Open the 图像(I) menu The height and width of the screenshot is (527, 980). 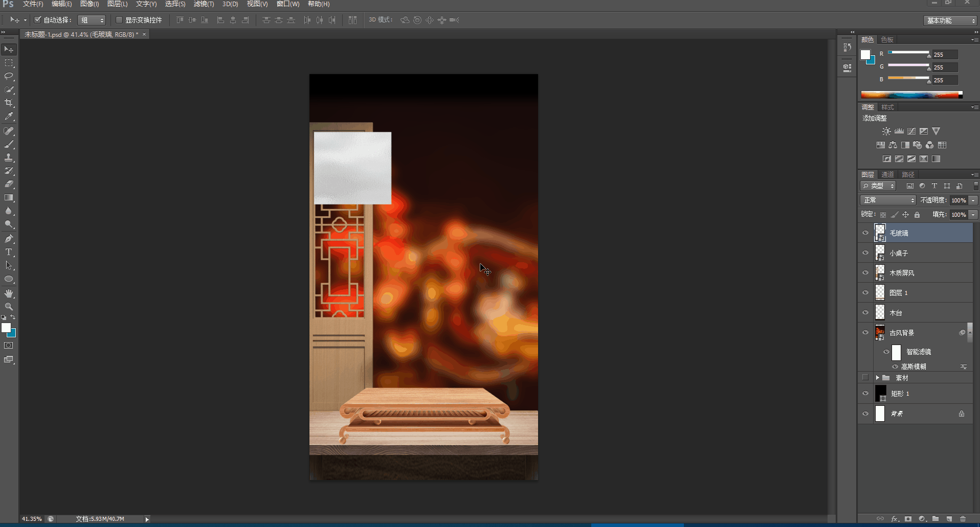[x=90, y=4]
